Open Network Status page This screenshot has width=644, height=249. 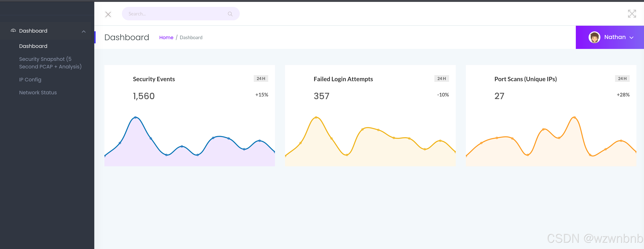click(x=38, y=93)
